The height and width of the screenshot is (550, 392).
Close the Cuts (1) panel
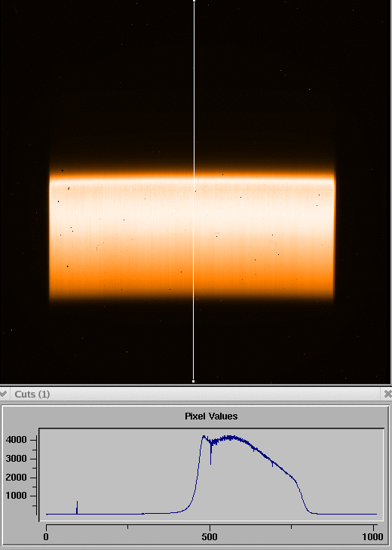point(388,394)
